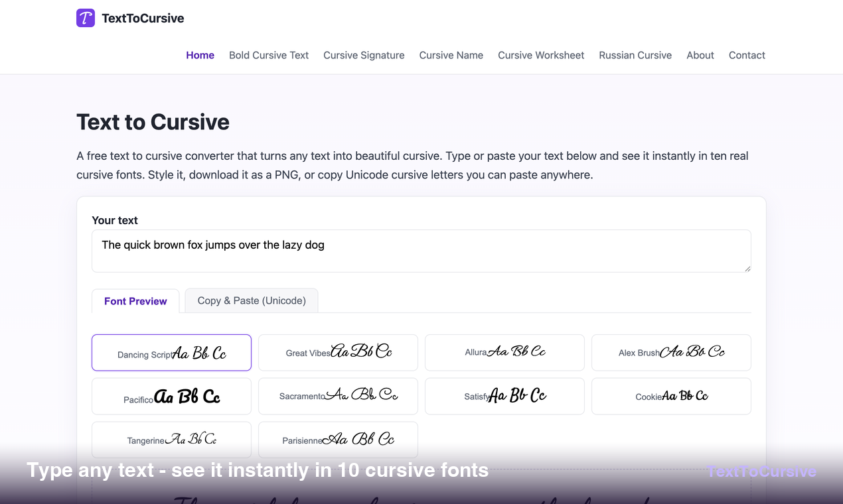Choose the Satisfy font card
Viewport: 843px width, 504px height.
pos(504,397)
